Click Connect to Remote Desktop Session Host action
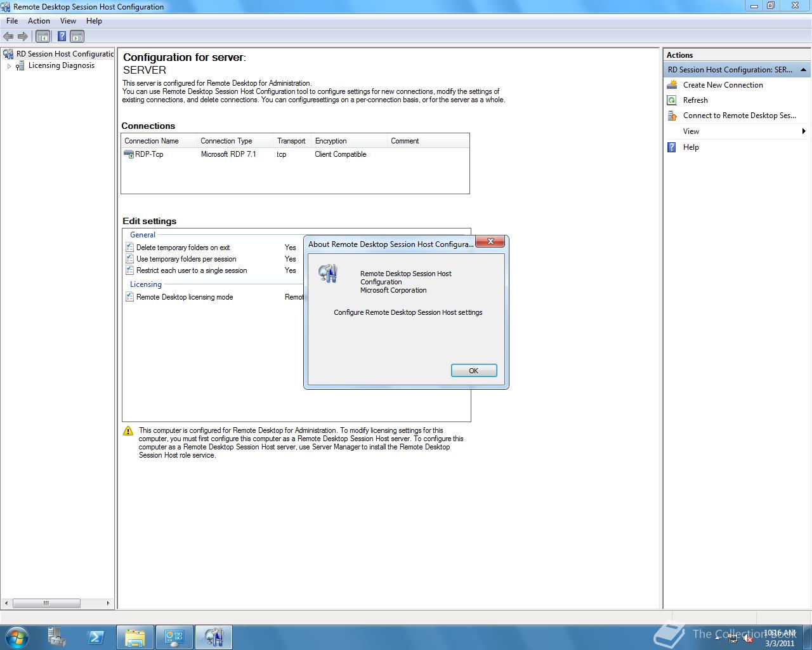 739,116
